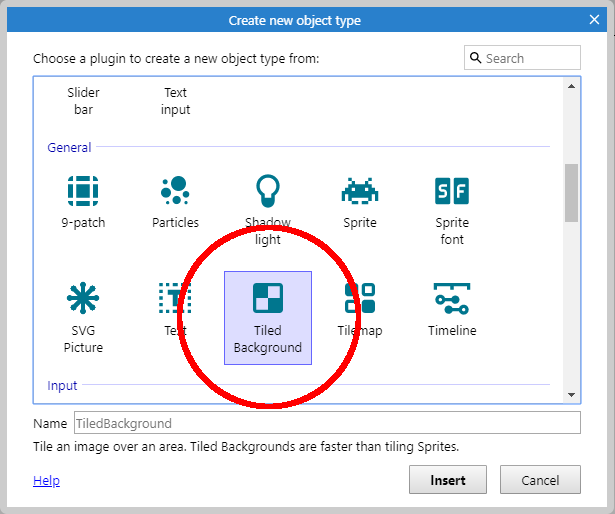Choose the Timeline plugin icon
Screen dimensions: 615x514
(x=451, y=299)
